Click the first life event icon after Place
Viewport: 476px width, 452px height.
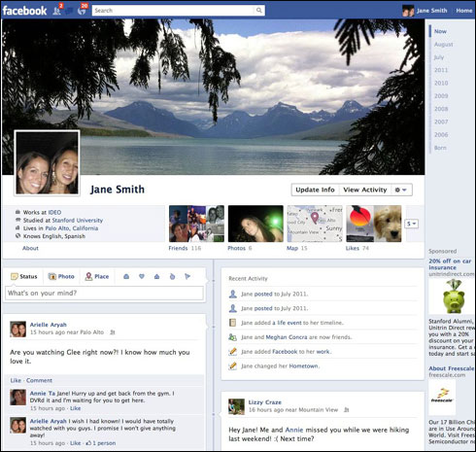(126, 276)
